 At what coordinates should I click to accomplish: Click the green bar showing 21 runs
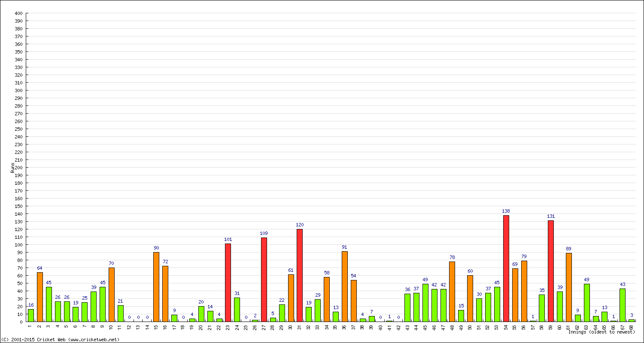point(121,313)
